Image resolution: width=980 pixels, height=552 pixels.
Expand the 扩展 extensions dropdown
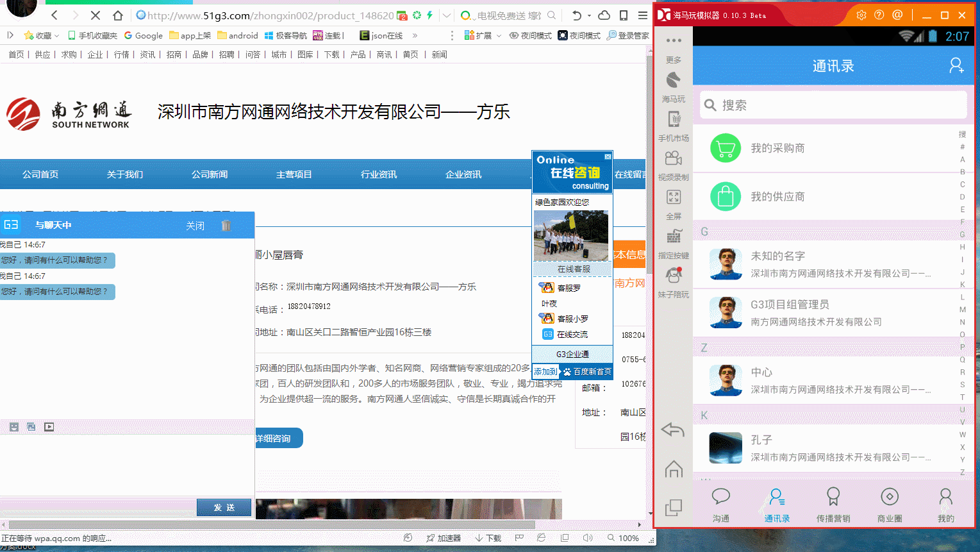click(x=499, y=36)
